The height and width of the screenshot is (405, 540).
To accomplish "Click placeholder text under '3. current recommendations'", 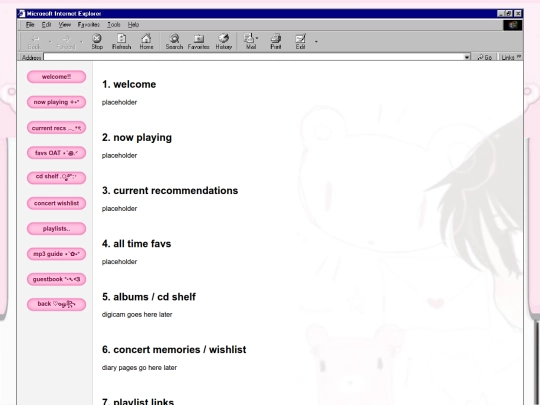I will tap(119, 208).
